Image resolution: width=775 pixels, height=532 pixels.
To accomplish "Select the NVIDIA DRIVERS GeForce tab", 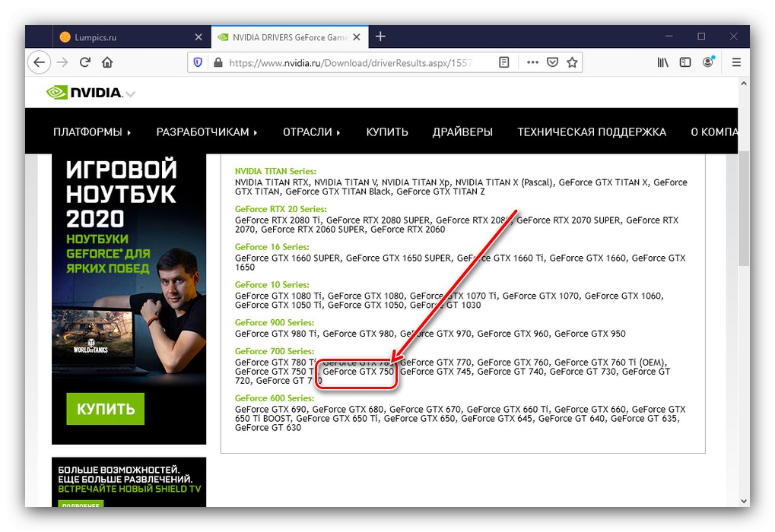I will click(290, 37).
